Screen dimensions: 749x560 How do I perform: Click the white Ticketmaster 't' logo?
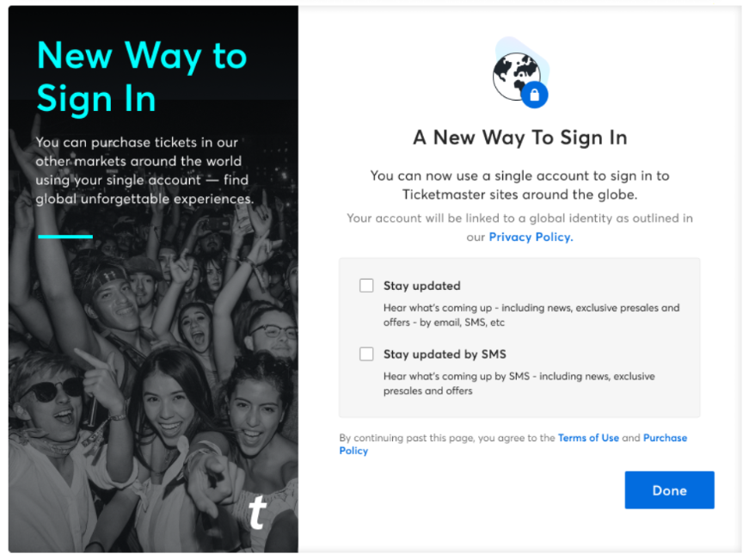pos(257,512)
